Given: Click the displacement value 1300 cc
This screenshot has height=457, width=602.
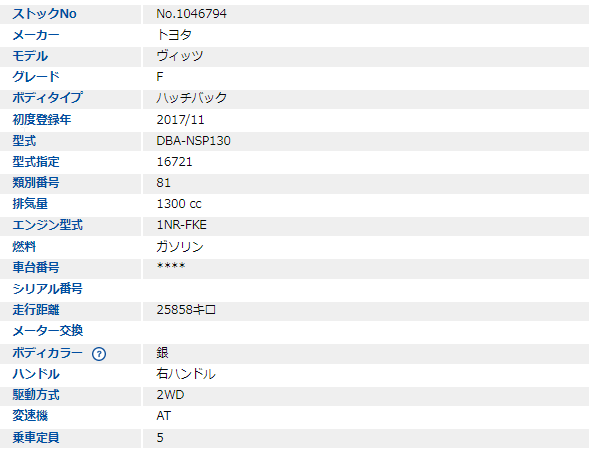Looking at the screenshot, I should pos(180,204).
